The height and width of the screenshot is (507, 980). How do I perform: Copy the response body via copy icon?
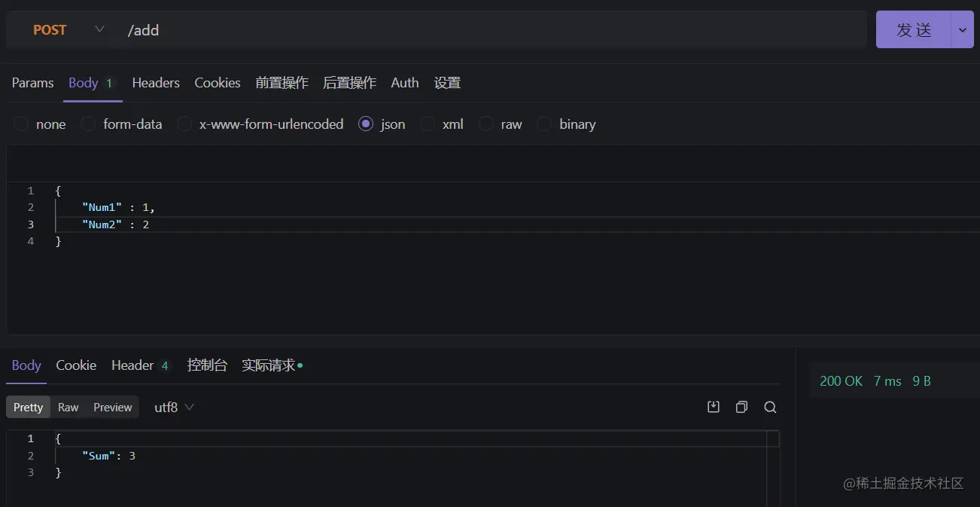[741, 407]
